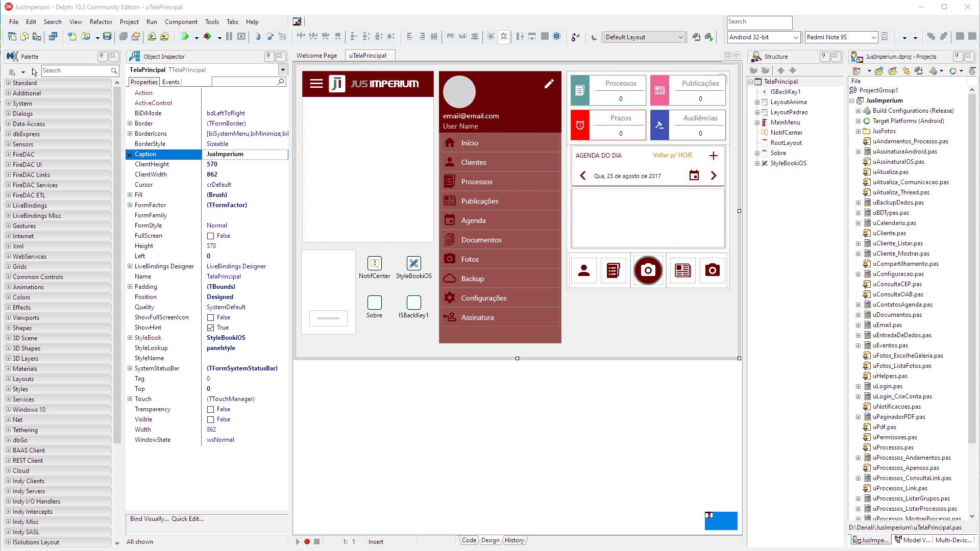Click the Projects panel vertical scrollbar
The width and height of the screenshot is (980, 551).
pyautogui.click(x=972, y=304)
